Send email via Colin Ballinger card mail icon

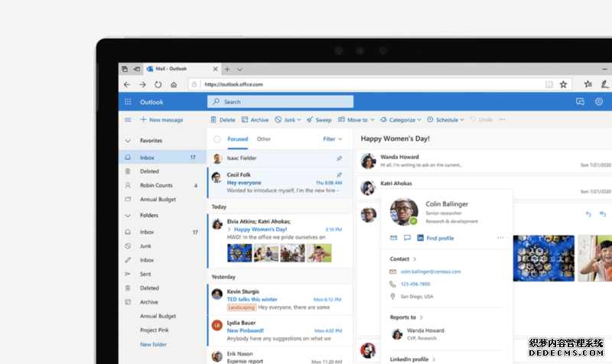click(393, 238)
